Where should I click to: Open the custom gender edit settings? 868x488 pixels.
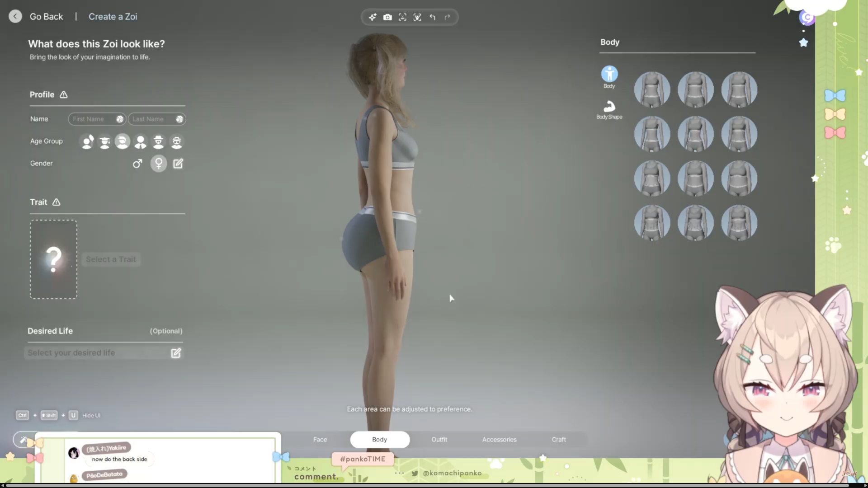(x=178, y=164)
